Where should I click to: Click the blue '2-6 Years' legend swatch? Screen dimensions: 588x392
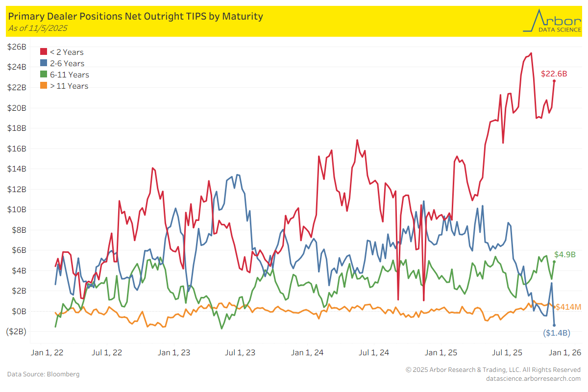tap(44, 63)
